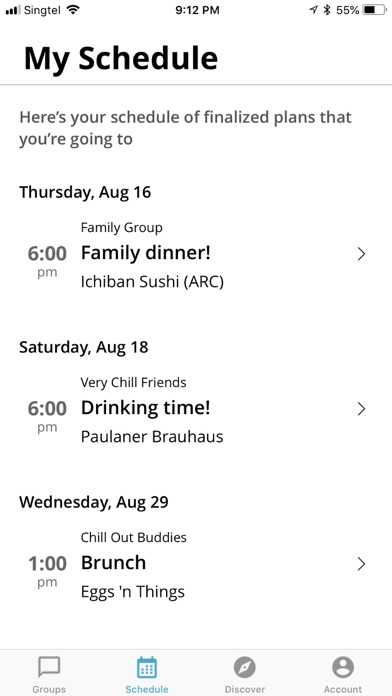Switch to the Discover tab label
Image resolution: width=392 pixels, height=696 pixels.
245,689
